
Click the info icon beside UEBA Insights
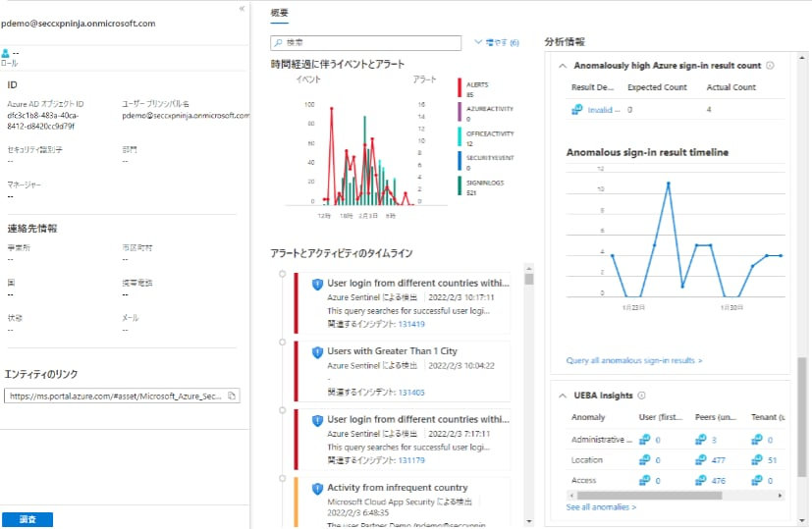[x=641, y=396]
